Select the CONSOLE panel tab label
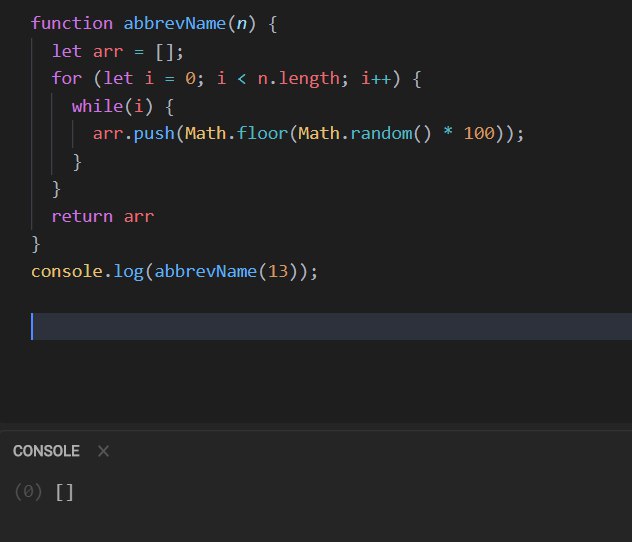The image size is (632, 542). pyautogui.click(x=46, y=451)
